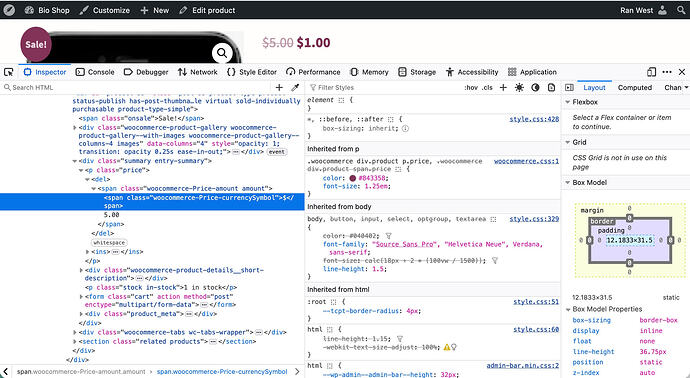Open style.css:428 source link
The image size is (690, 378).
point(534,119)
